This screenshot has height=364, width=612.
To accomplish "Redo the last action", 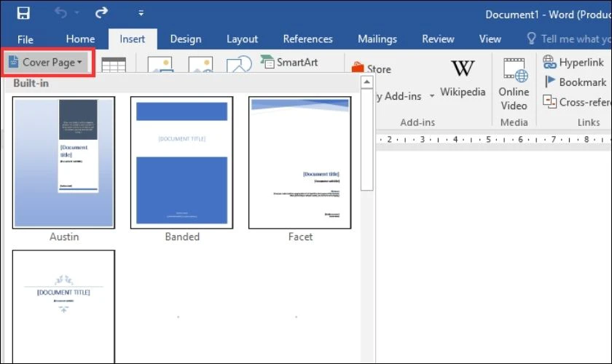I will [101, 13].
